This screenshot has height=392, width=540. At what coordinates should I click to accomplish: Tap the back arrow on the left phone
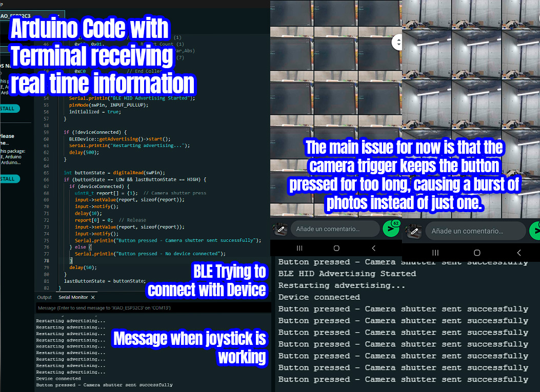pos(374,248)
